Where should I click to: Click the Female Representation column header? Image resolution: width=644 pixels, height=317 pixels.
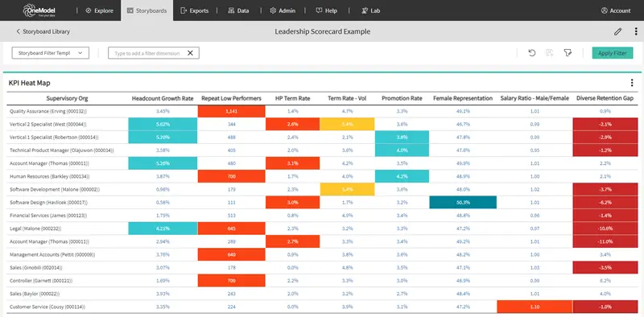463,98
